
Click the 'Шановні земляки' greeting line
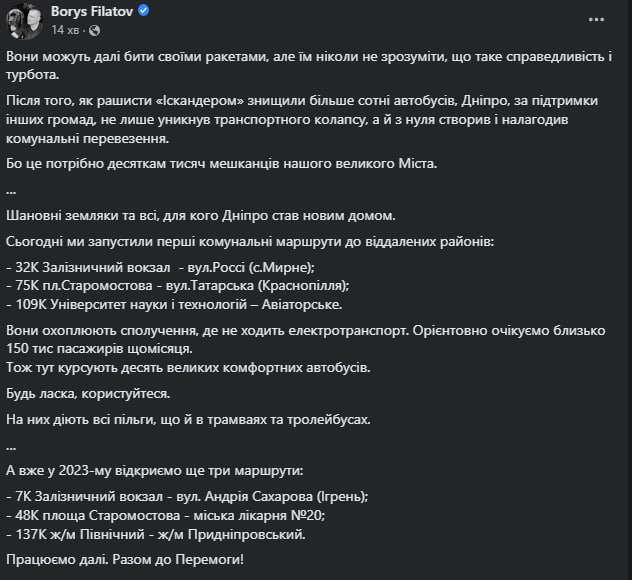coord(200,216)
